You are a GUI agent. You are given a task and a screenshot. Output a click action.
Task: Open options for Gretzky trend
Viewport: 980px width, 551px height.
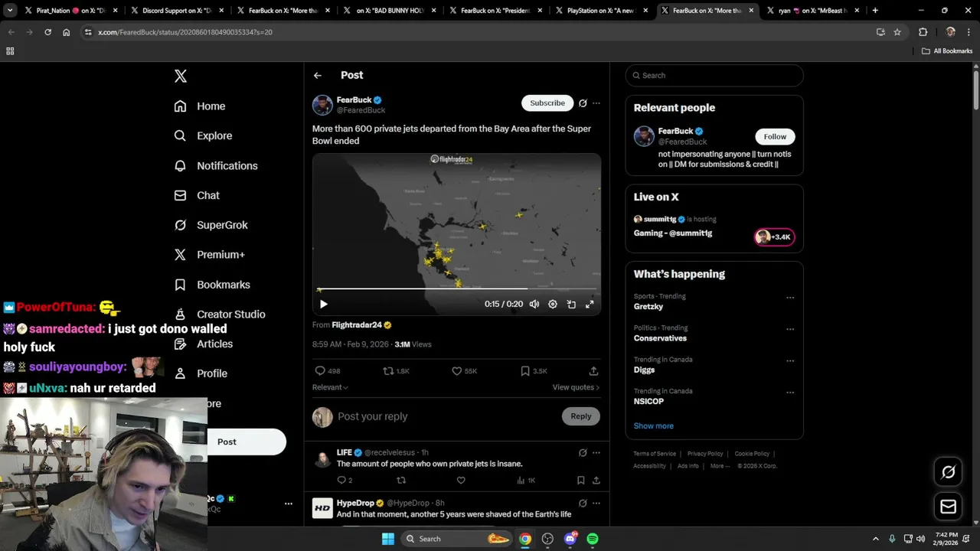pyautogui.click(x=790, y=298)
